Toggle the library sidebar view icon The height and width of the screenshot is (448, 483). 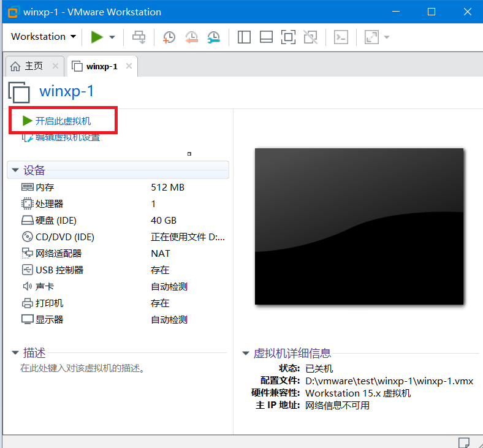[244, 37]
